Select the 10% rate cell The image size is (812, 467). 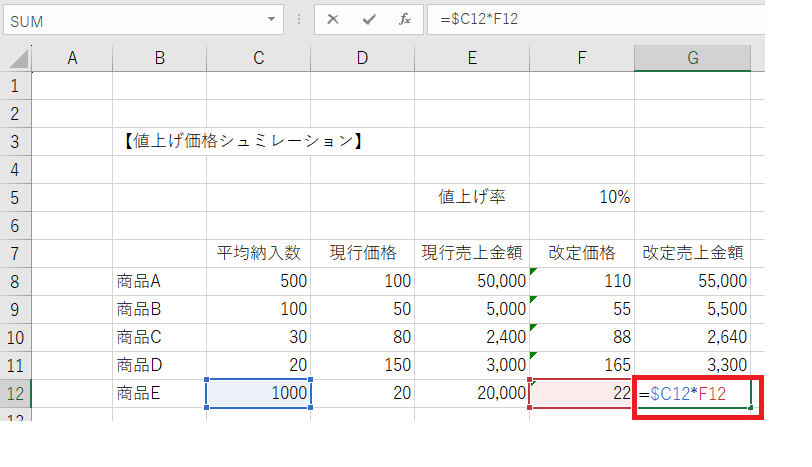582,197
